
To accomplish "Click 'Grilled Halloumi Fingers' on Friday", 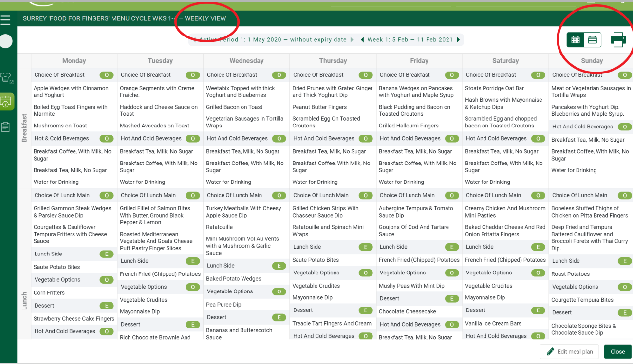I will click(409, 126).
